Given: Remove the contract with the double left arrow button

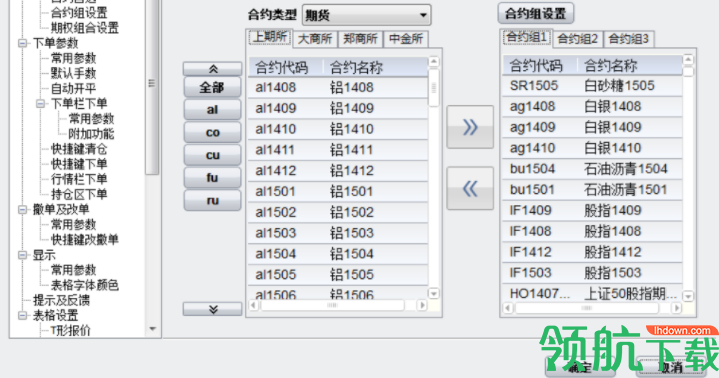Looking at the screenshot, I should pos(470,189).
